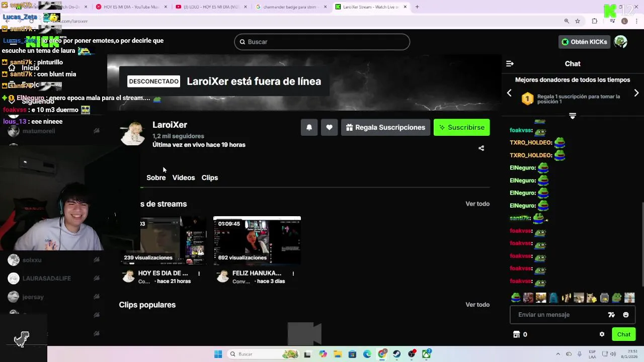Open options menu for FELIZ HANUKA video
The image size is (644, 362).
click(x=293, y=274)
